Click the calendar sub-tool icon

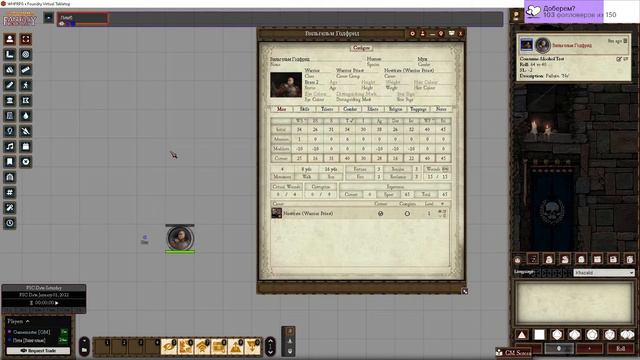pyautogui.click(x=26, y=147)
